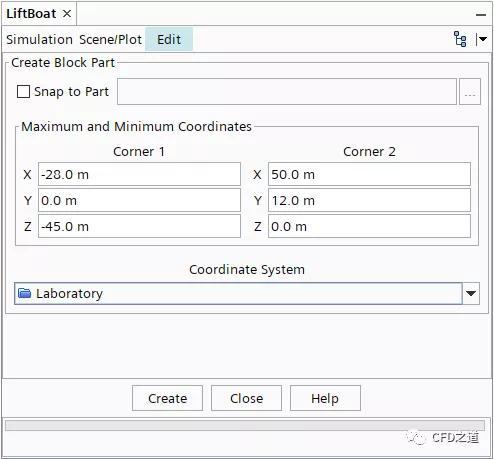Expand the Coordinate System dropdown arrow
Screen dimensions: 494x459
coord(471,293)
